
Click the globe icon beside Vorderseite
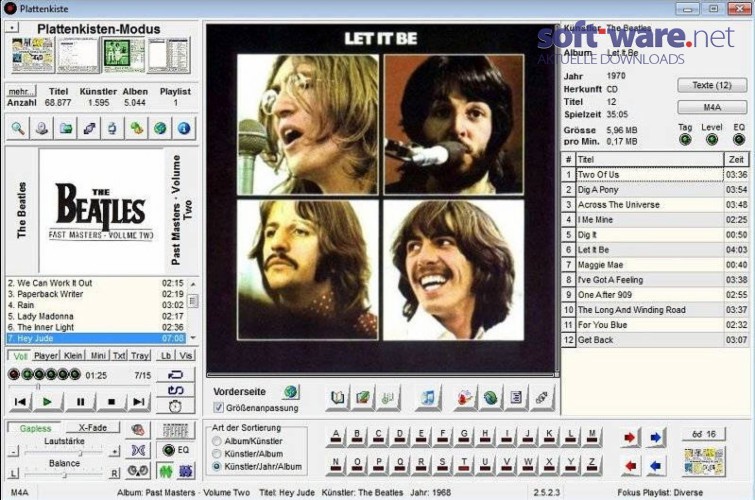pos(290,392)
